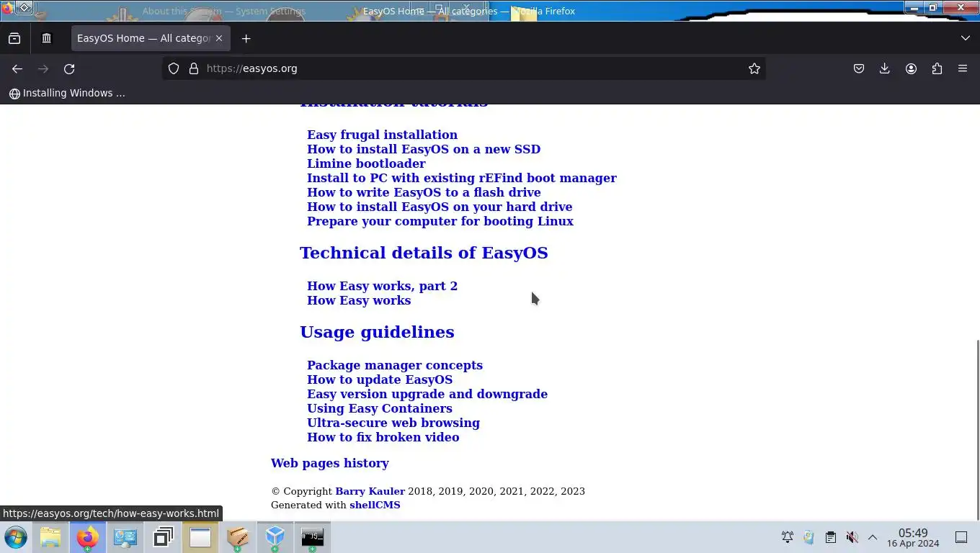Open the How Easy works link
Image resolution: width=980 pixels, height=553 pixels.
359,300
